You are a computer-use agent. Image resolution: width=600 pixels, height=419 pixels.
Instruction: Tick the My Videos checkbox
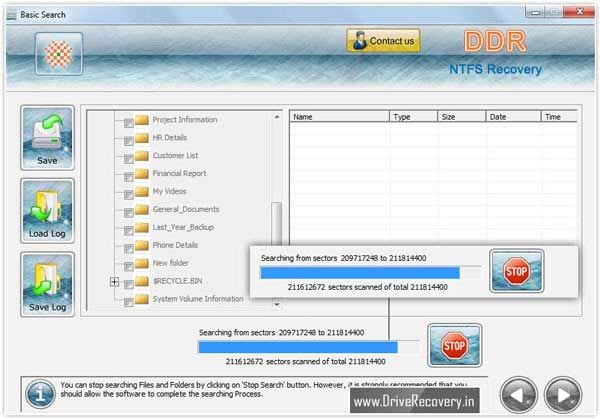(x=129, y=195)
